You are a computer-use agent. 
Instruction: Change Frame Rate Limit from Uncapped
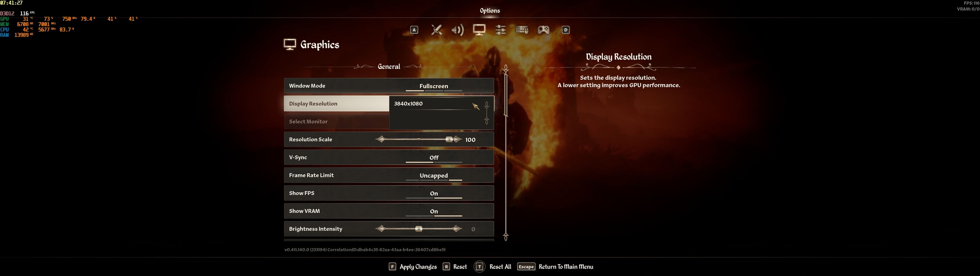click(x=389, y=175)
